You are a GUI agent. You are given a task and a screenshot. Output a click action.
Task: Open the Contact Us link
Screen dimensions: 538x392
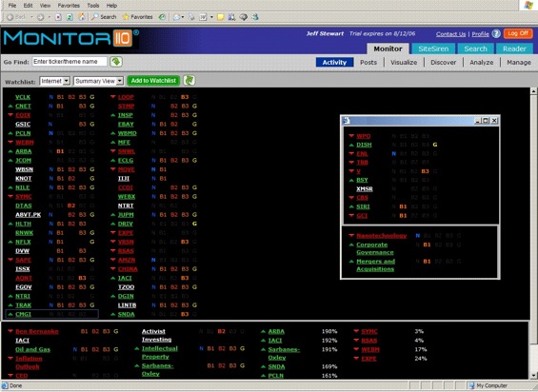click(450, 34)
